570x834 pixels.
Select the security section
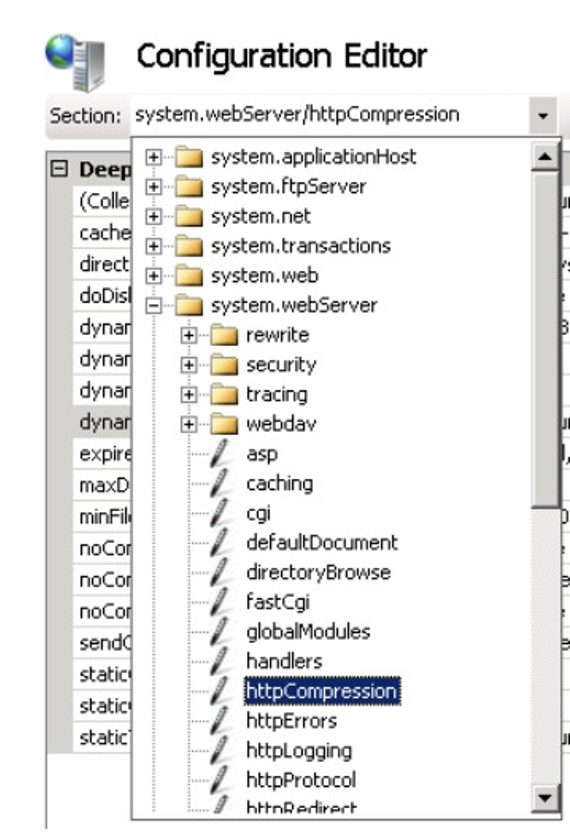[281, 365]
